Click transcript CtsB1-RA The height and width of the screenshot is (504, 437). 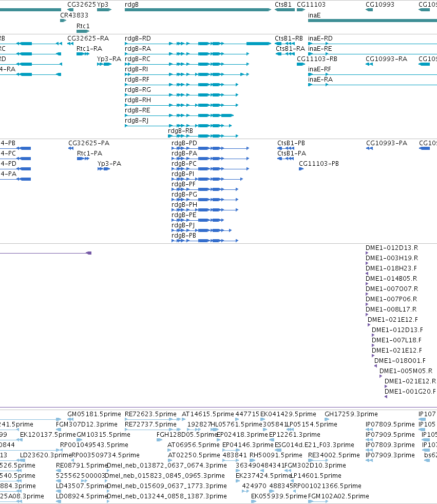coord(290,49)
